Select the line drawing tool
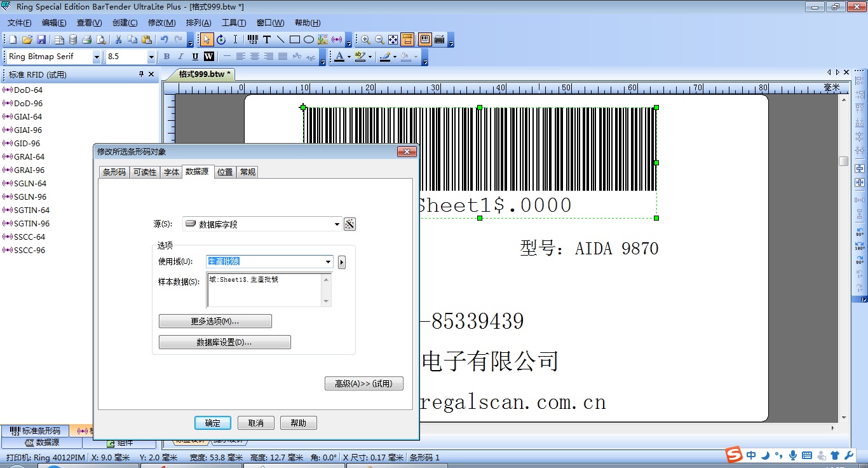 [281, 39]
